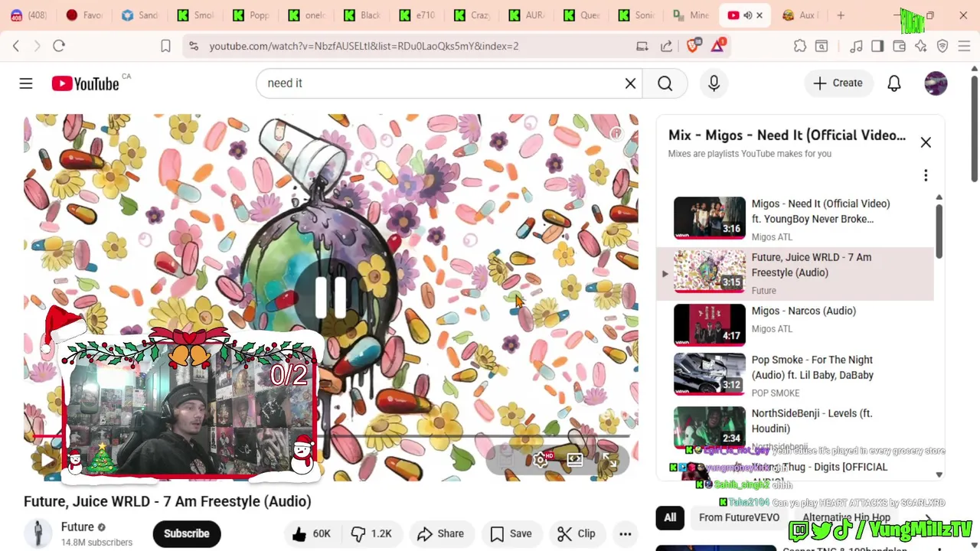Enter fullscreen on the video player
The width and height of the screenshot is (980, 551).
tap(609, 459)
